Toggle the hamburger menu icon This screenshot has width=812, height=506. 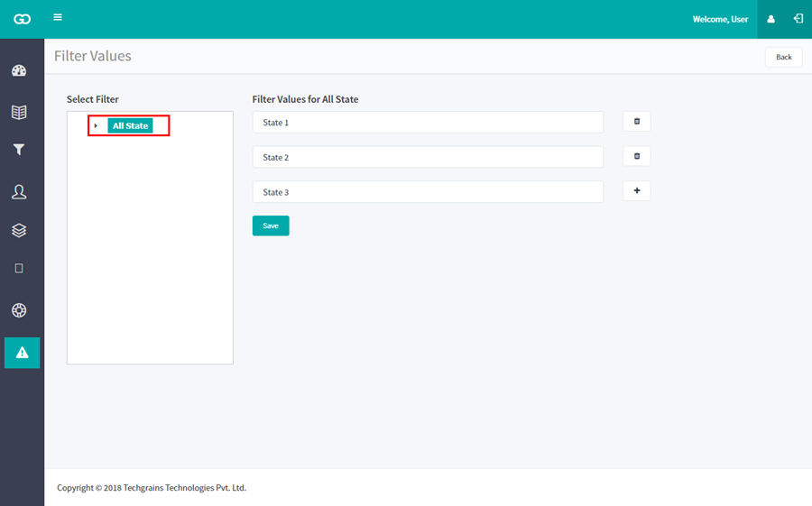58,18
